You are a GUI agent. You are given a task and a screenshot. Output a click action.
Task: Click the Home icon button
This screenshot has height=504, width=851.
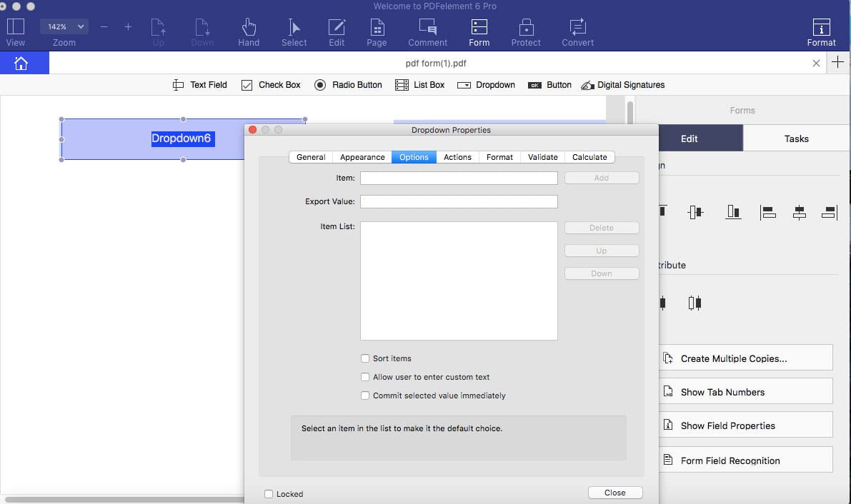pos(21,64)
